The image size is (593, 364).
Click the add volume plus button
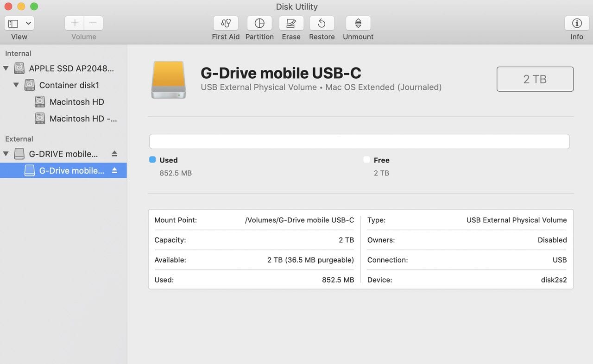[x=75, y=23]
